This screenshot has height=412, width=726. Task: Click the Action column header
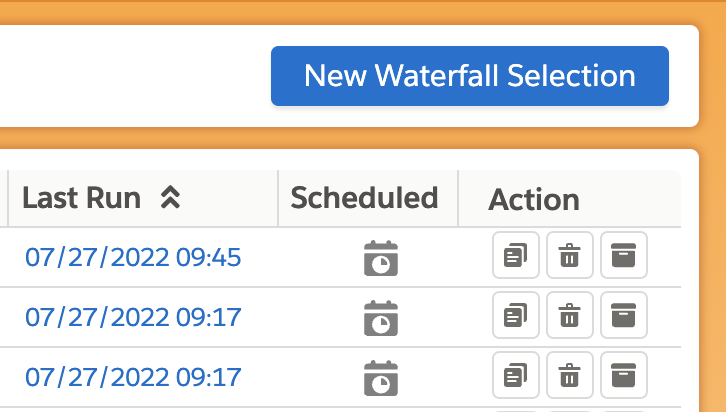(533, 199)
